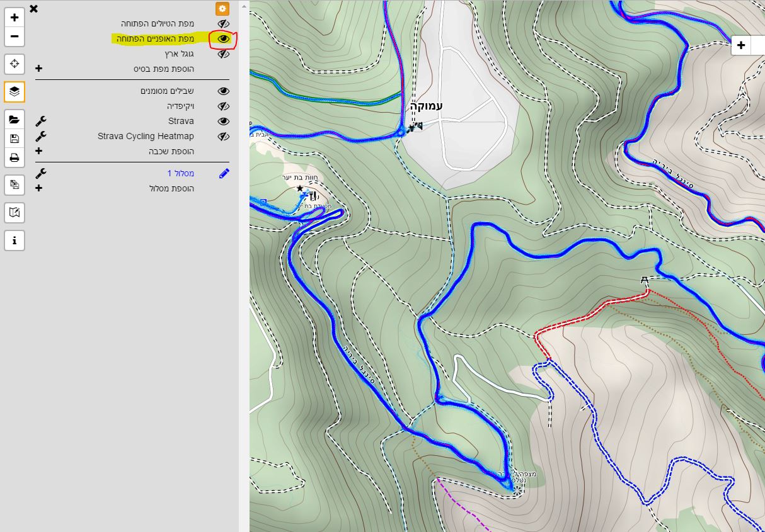The height and width of the screenshot is (532, 765).
Task: Enable the גוגל ארץ base layer eye
Action: [x=223, y=54]
